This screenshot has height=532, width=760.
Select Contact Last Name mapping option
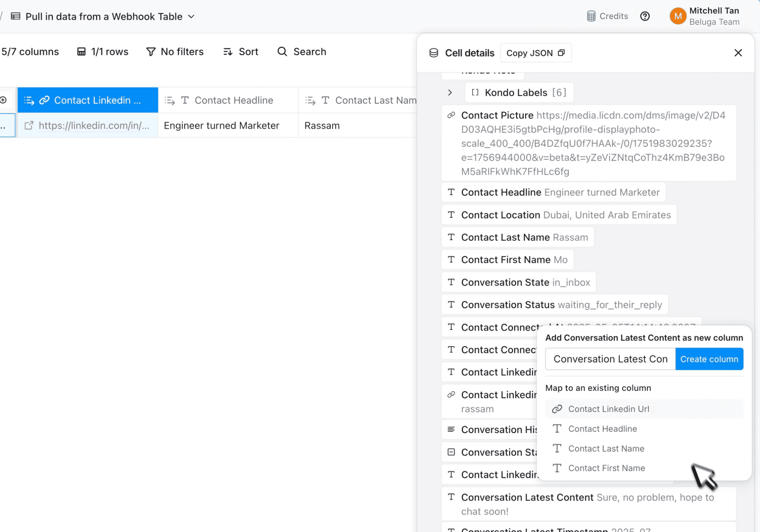coord(606,449)
